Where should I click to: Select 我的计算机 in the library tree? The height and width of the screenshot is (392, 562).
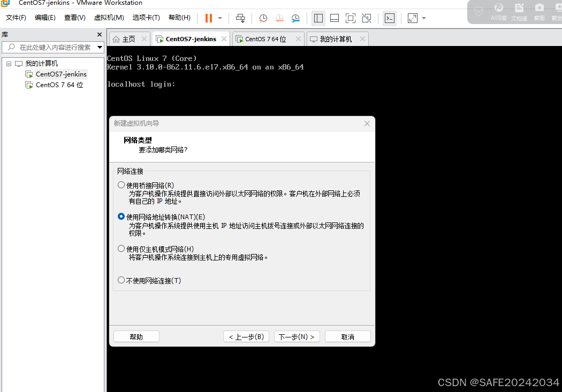[41, 64]
